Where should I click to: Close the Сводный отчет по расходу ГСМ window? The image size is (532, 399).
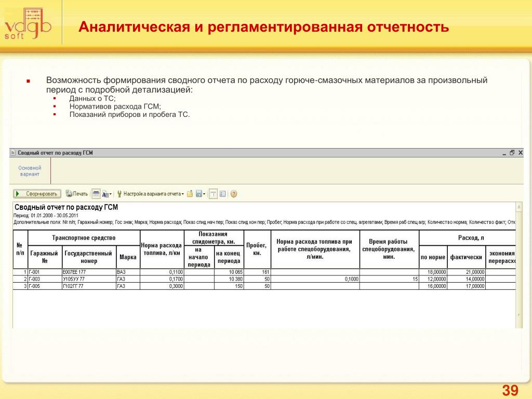521,153
